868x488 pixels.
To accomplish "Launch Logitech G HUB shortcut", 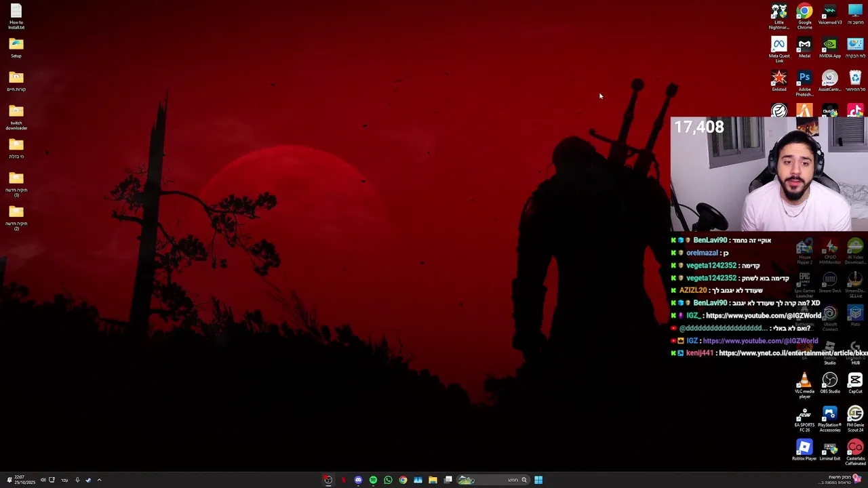I will [855, 352].
